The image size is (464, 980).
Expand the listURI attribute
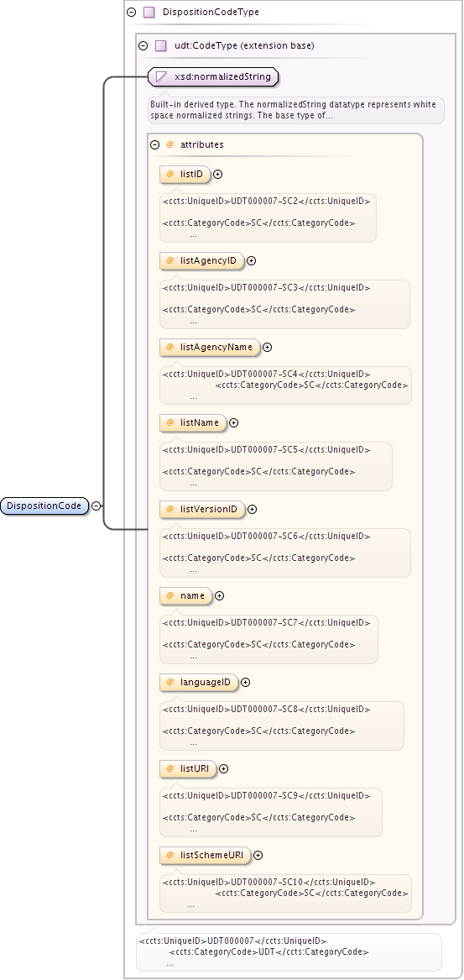point(223,768)
